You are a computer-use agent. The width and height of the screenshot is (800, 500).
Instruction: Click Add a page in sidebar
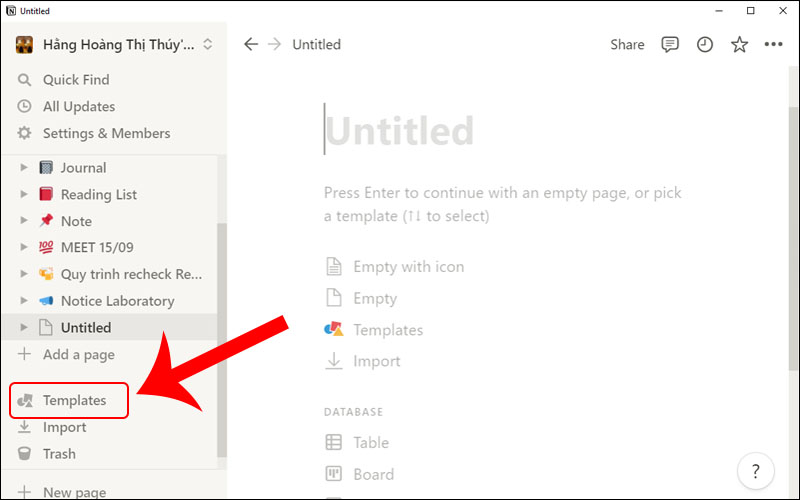point(78,354)
